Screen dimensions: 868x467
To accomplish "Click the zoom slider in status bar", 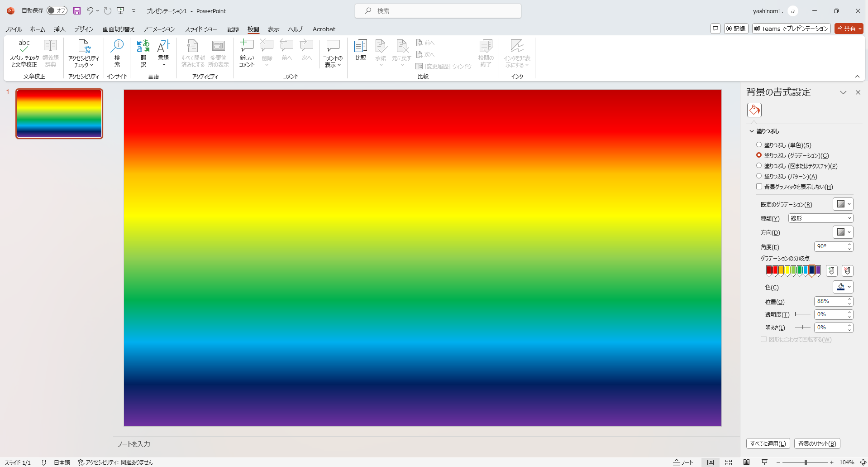I will click(805, 462).
